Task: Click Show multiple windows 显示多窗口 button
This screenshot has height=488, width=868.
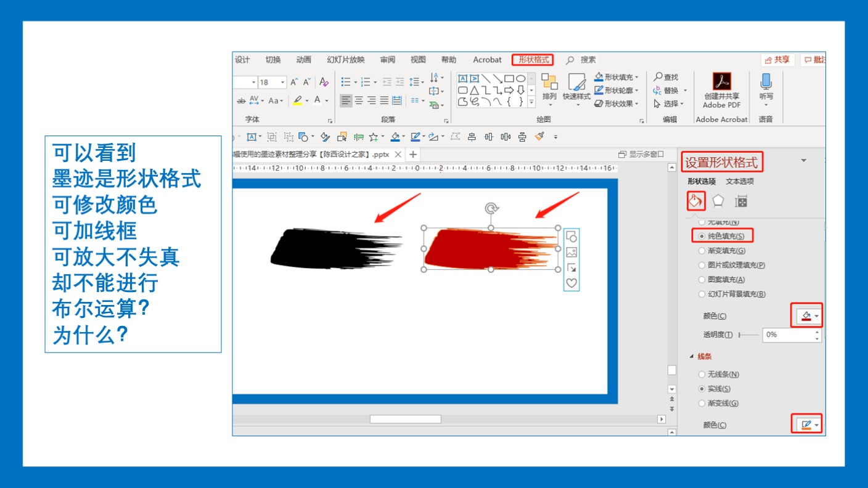Action: 641,154
